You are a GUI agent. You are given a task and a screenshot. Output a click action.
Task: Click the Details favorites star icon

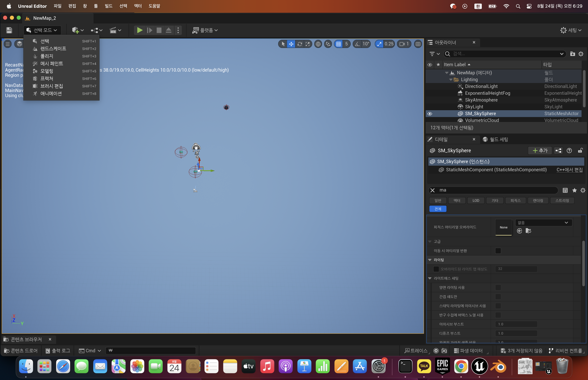coord(574,190)
